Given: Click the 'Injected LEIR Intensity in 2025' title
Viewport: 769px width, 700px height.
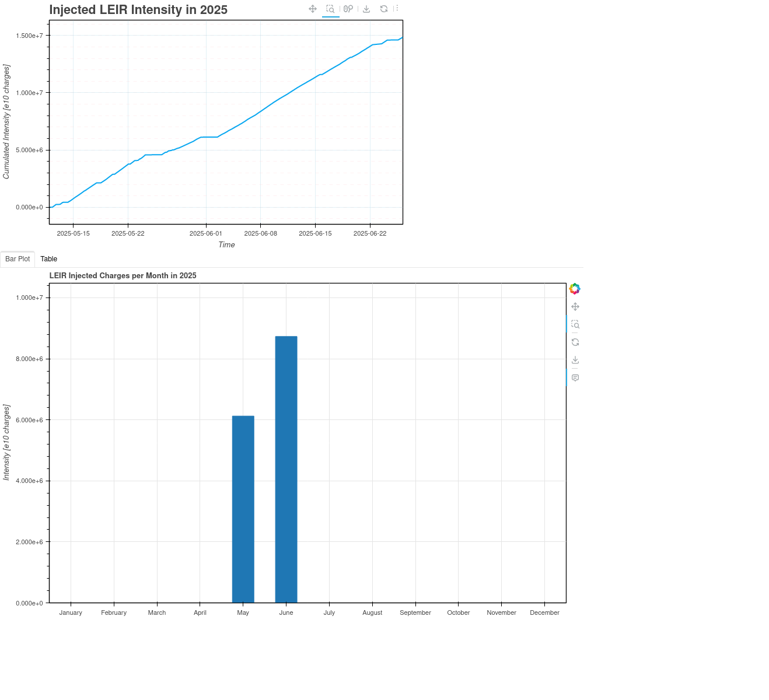Looking at the screenshot, I should coord(138,10).
